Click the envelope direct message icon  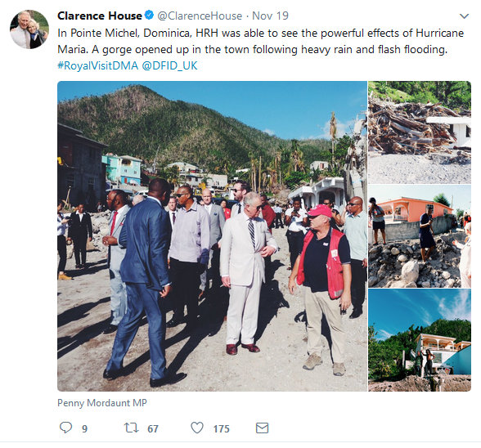point(262,428)
